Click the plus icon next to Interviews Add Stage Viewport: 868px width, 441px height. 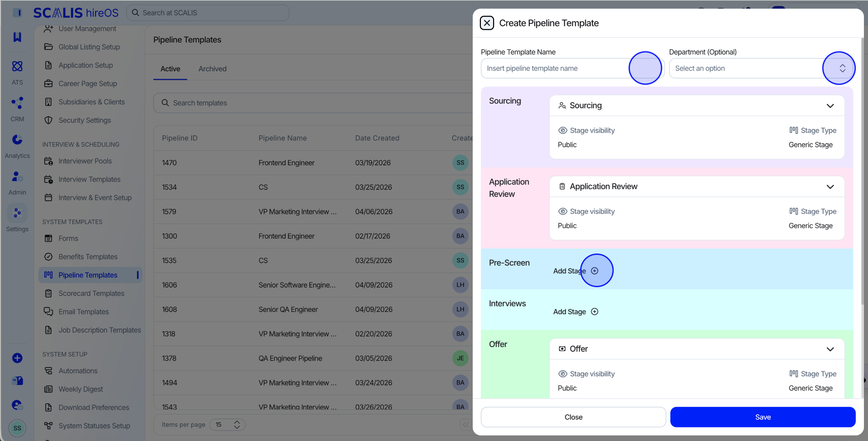[x=594, y=311]
